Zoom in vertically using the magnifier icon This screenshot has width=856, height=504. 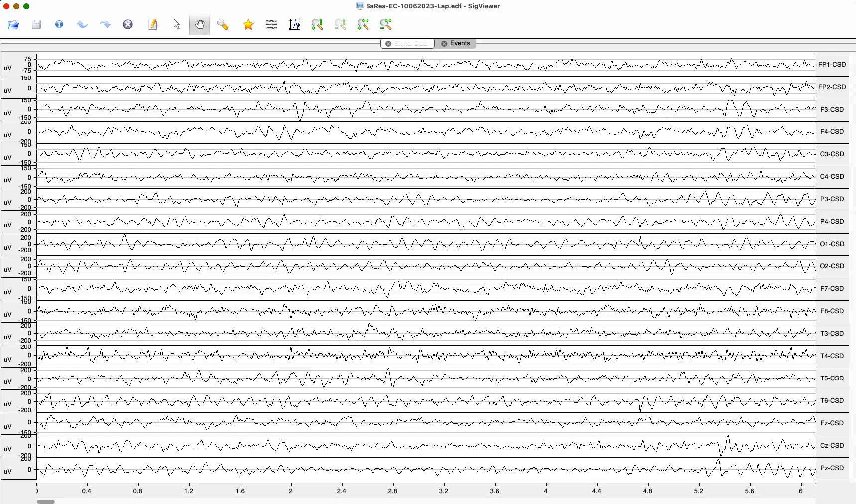[x=317, y=24]
